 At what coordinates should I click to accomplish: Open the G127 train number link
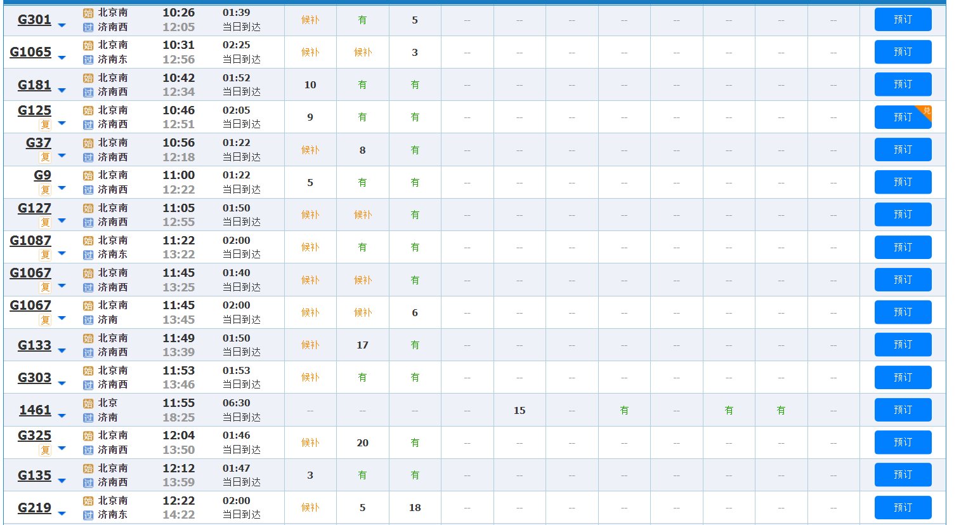(x=34, y=208)
